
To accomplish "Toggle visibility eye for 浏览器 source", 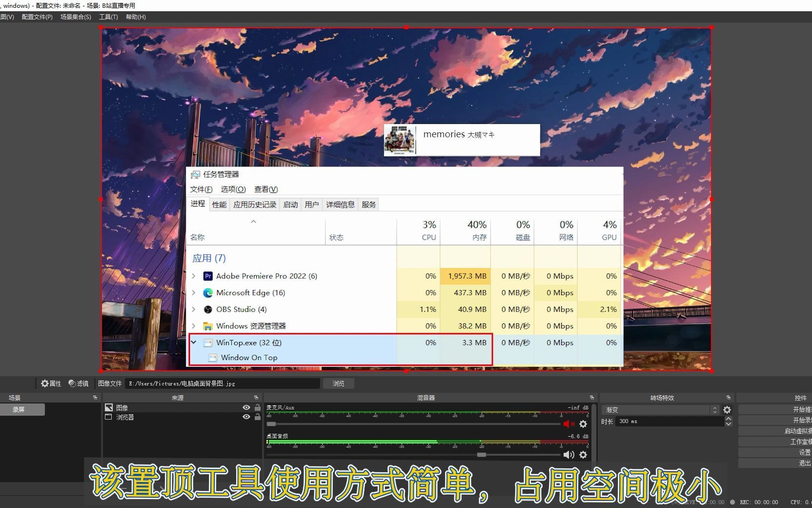I will tap(246, 417).
